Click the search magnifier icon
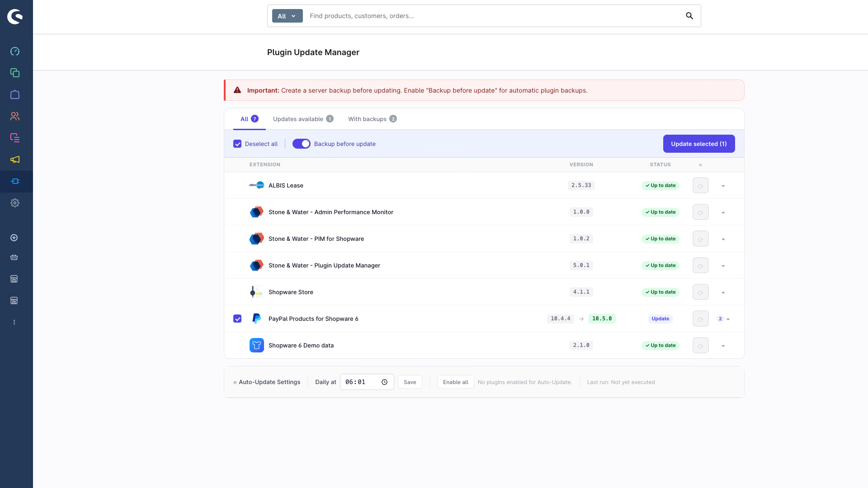The image size is (868, 488). tap(689, 16)
